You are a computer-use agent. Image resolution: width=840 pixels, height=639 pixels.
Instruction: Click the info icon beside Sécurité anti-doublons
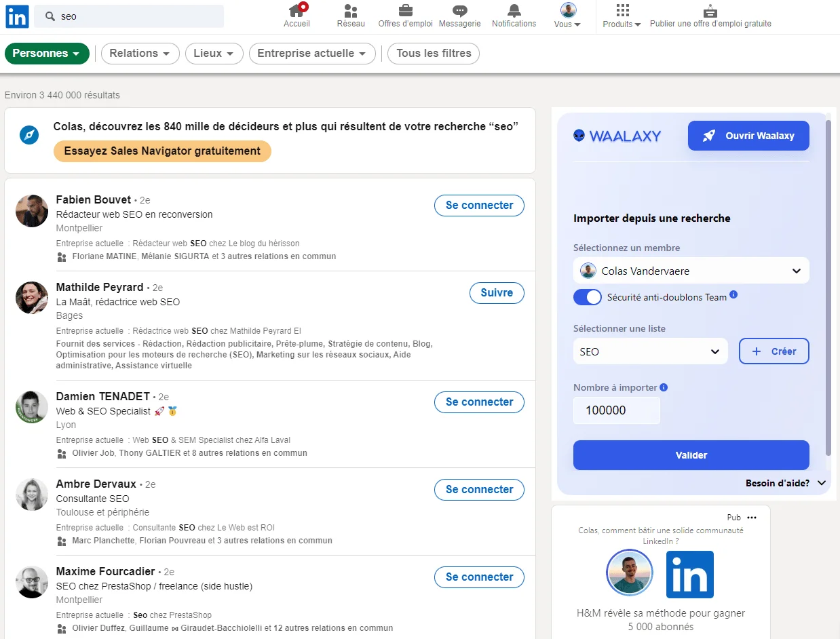click(733, 295)
